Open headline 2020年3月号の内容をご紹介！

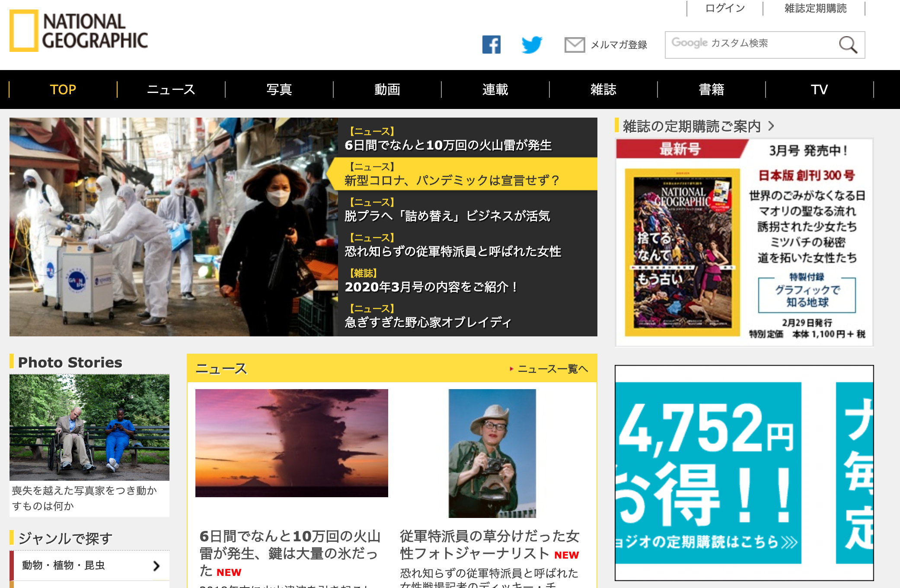click(x=431, y=287)
